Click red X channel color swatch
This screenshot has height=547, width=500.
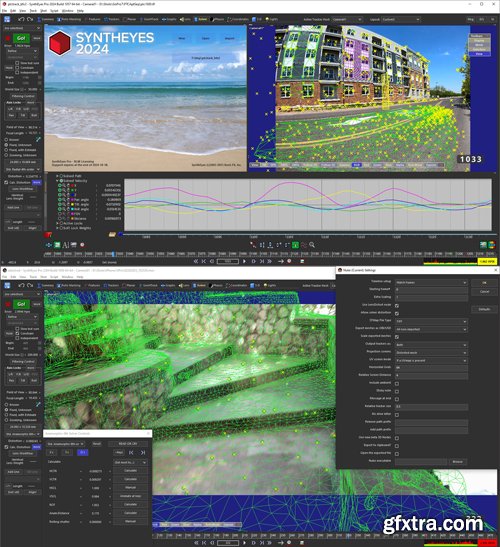(73, 186)
